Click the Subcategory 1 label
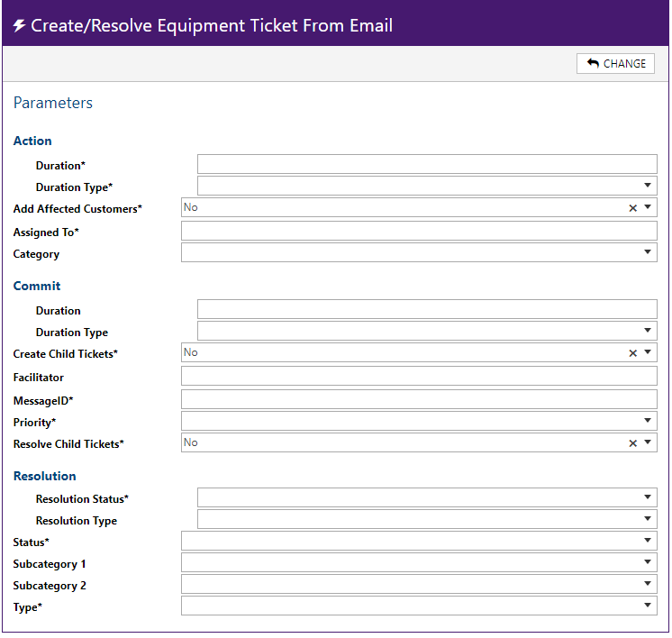The height and width of the screenshot is (638, 672). pyautogui.click(x=50, y=564)
